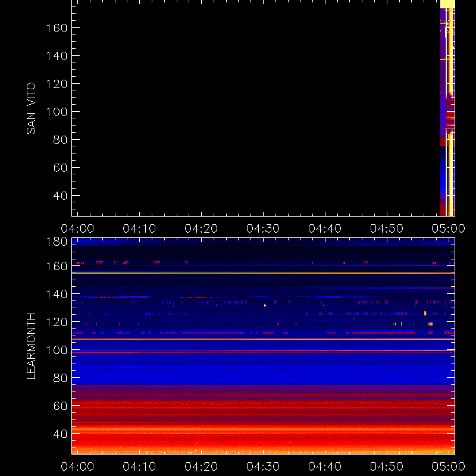
Task: Select the 120 tick label on SAN VITO axis
Action: pyautogui.click(x=57, y=84)
